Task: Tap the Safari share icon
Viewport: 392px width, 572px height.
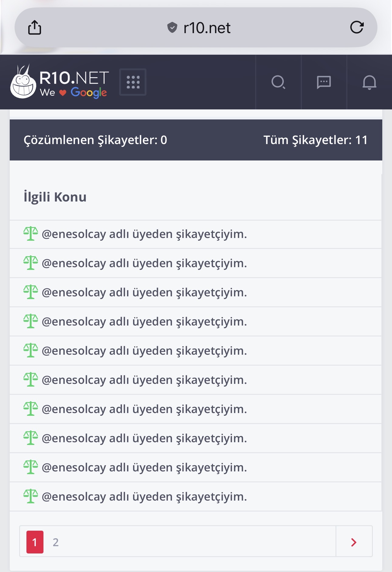Action: pyautogui.click(x=35, y=27)
